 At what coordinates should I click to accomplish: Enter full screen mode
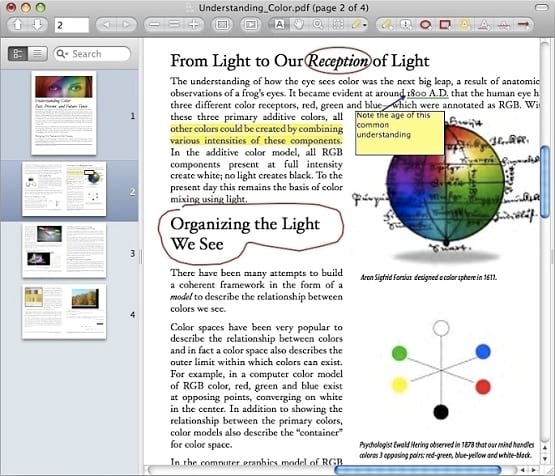click(222, 24)
